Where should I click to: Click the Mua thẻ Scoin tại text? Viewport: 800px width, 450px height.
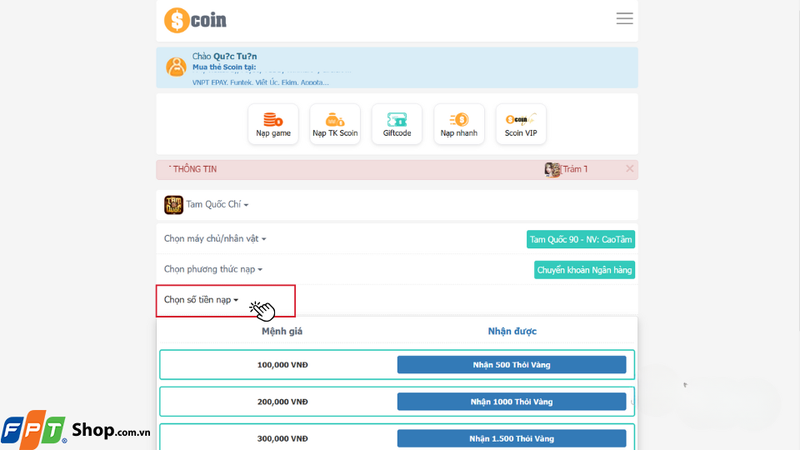tap(224, 67)
